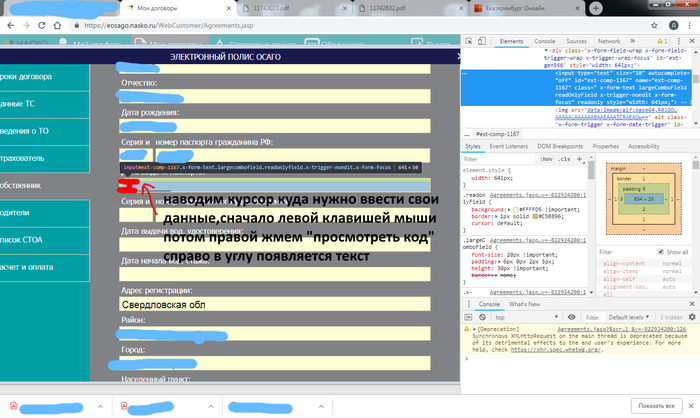The width and height of the screenshot is (700, 418).
Task: Toggle the :hov element state button
Action: tap(546, 159)
